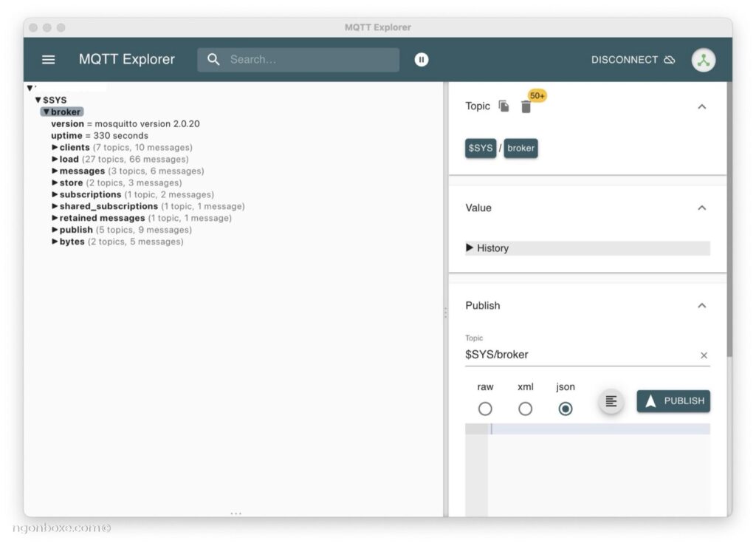Click the $SYS topic breadcrumb chip
This screenshot has width=756, height=546.
click(481, 148)
